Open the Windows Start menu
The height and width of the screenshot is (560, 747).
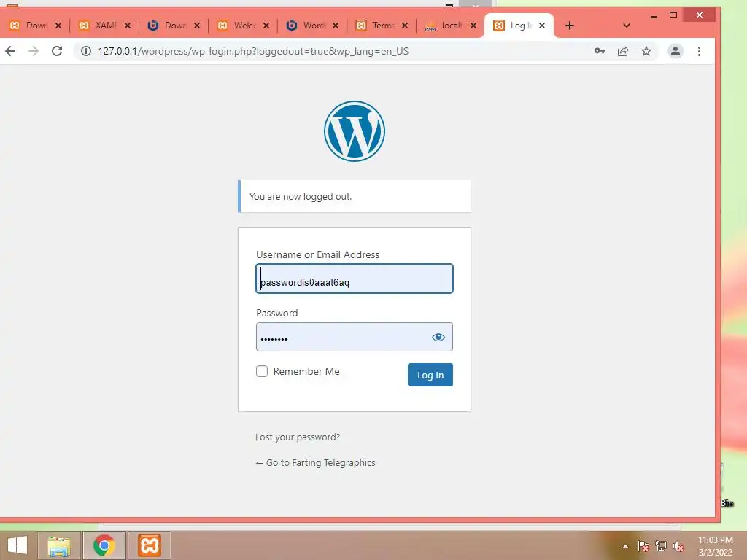point(18,545)
